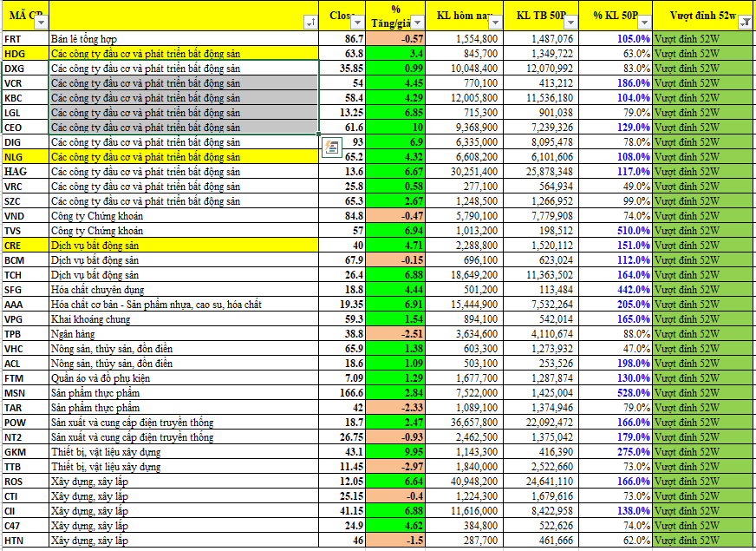
Task: Select ROS volume today 40,948,200 cell
Action: point(466,482)
